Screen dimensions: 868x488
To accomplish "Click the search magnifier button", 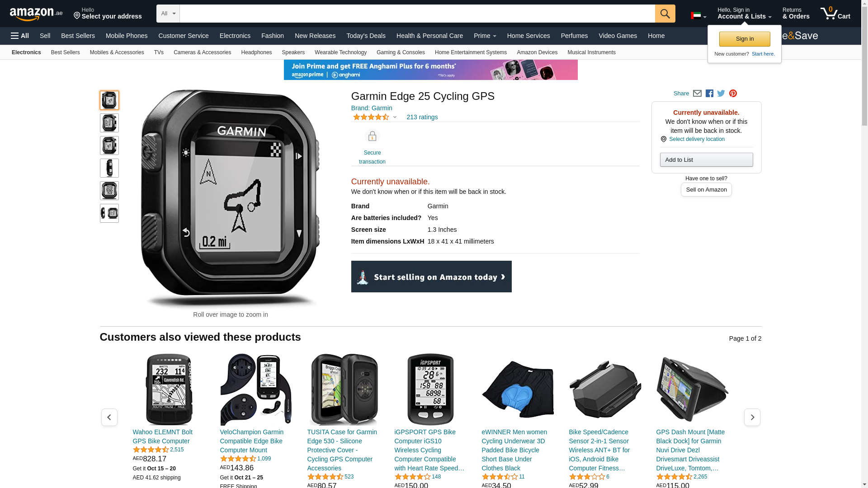I will (665, 14).
